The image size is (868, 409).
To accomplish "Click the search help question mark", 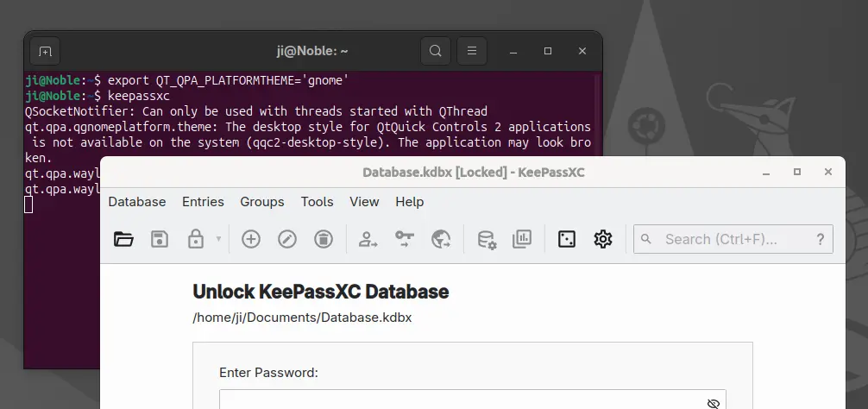I will pyautogui.click(x=820, y=239).
